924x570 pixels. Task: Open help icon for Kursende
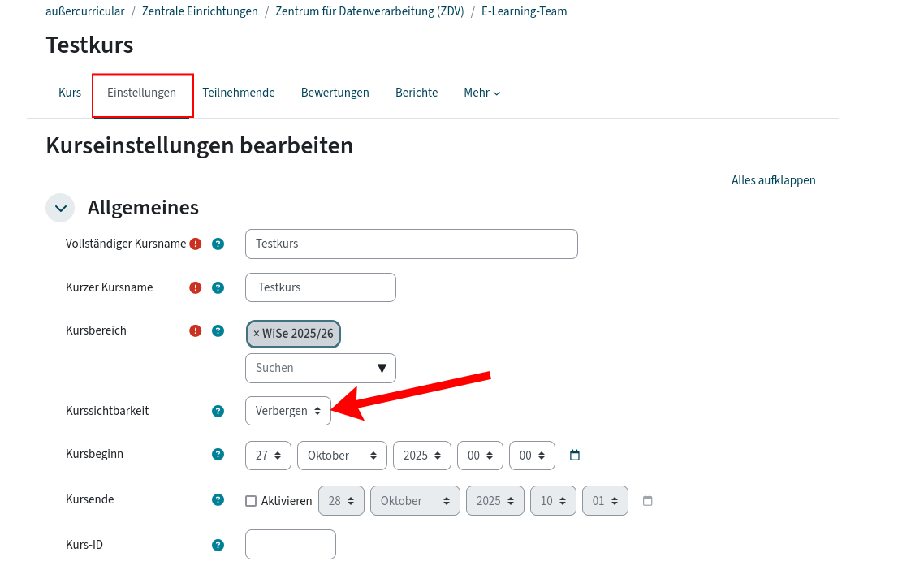[x=218, y=499]
